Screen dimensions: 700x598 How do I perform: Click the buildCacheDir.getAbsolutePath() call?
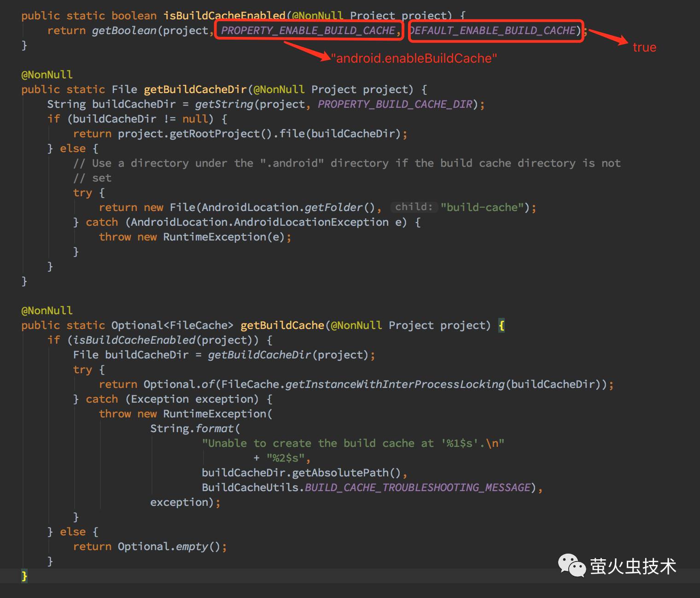pos(302,473)
